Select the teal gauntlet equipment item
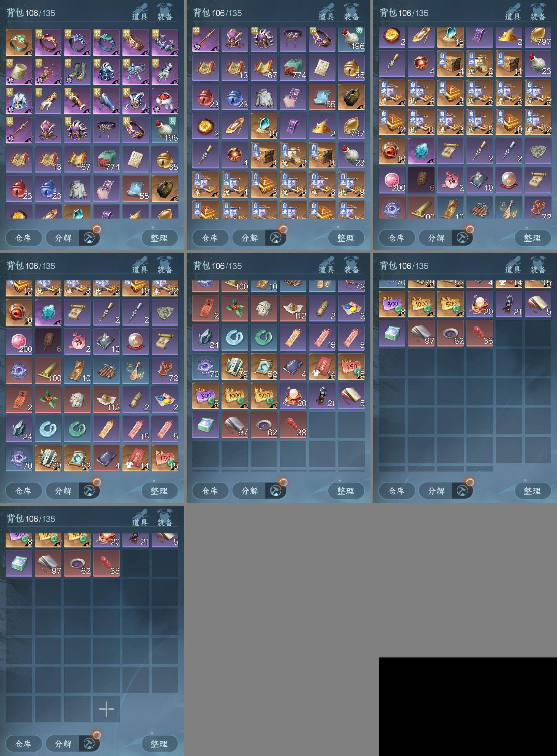 165,72
